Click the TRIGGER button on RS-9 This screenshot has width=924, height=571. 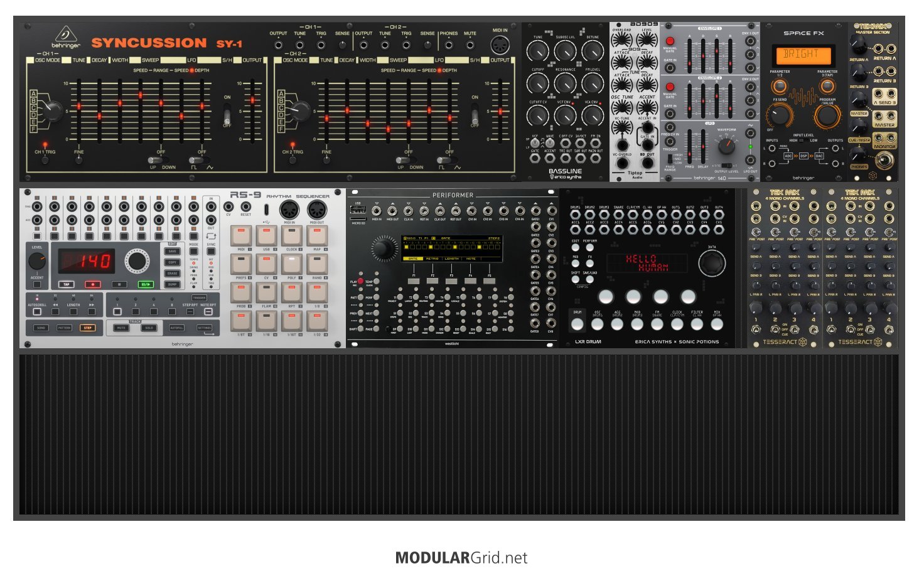(x=199, y=298)
